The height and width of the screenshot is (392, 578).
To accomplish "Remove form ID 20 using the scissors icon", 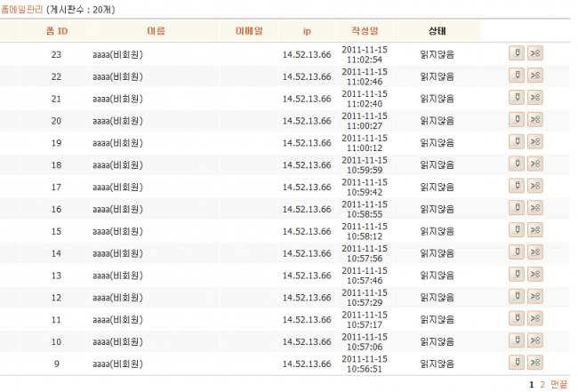I will pos(534,119).
